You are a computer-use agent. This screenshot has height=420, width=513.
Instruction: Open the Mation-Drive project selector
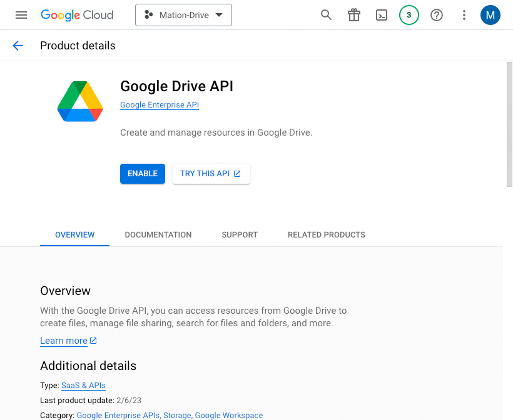[x=183, y=15]
